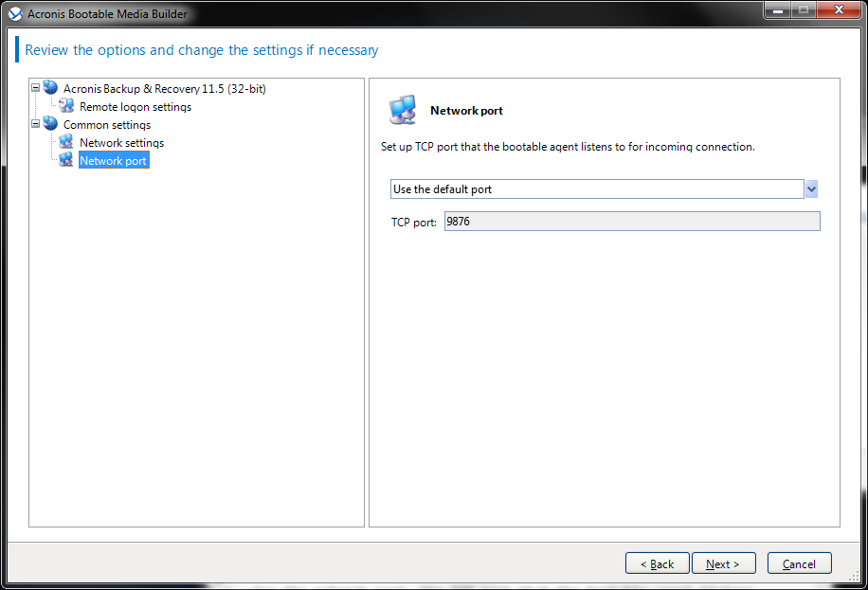
Task: Minimize the Acronis Bootable Media Builder window
Action: (x=778, y=10)
